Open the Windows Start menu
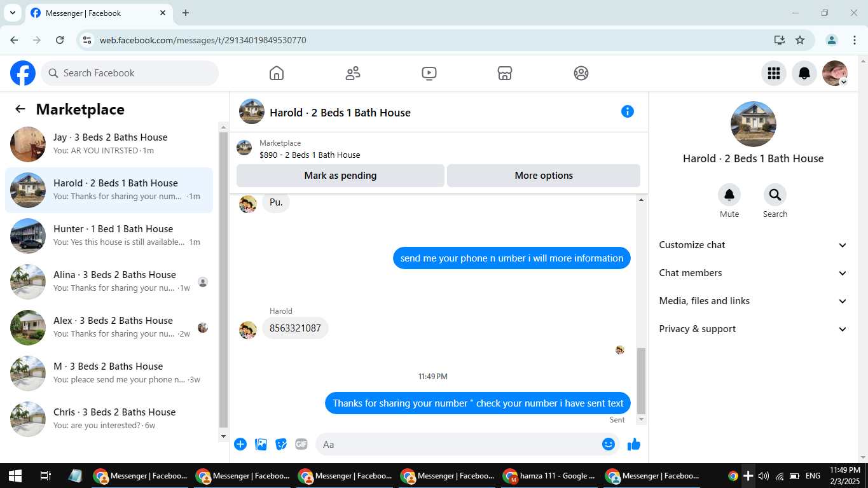868x488 pixels. (15, 476)
